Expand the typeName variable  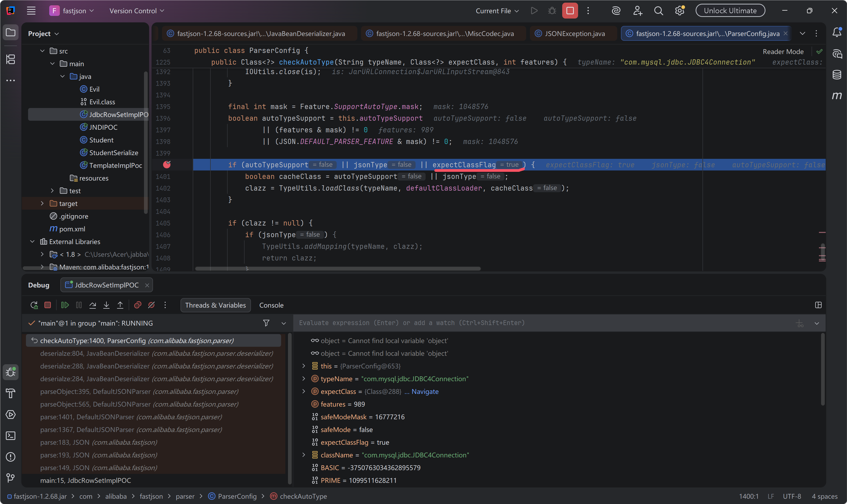point(304,379)
